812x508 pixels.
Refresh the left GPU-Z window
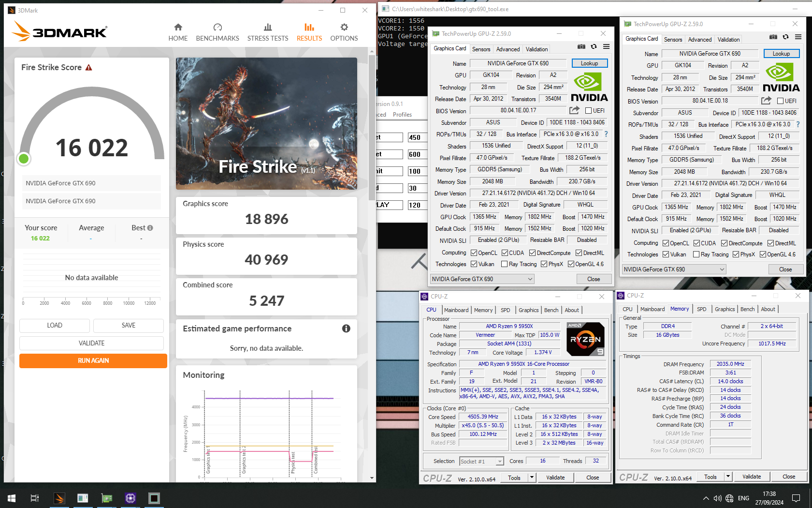pos(594,47)
